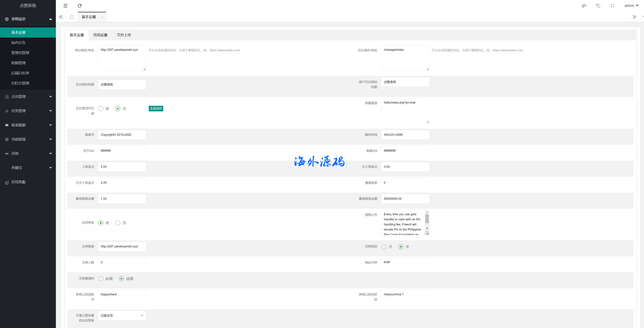
Task: Select 否 for 自动审核
Action: point(118,223)
